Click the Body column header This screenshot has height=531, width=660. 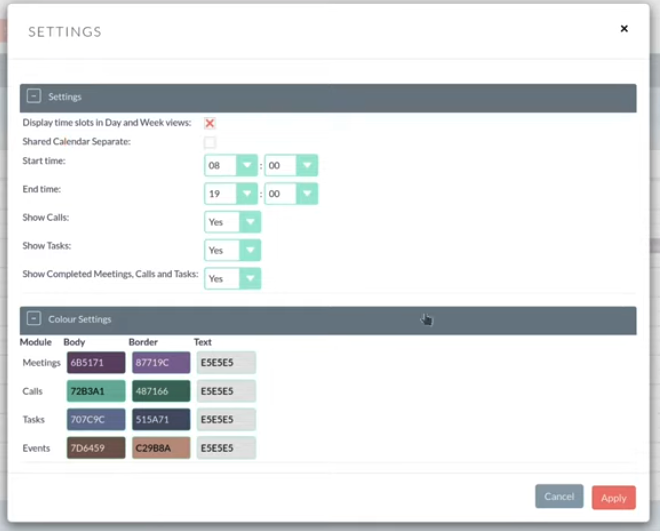[74, 342]
